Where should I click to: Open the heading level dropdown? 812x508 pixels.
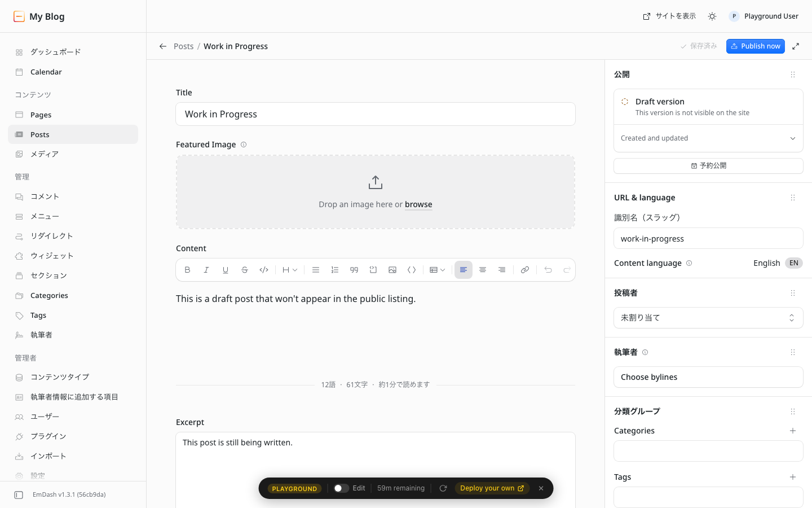tap(290, 270)
